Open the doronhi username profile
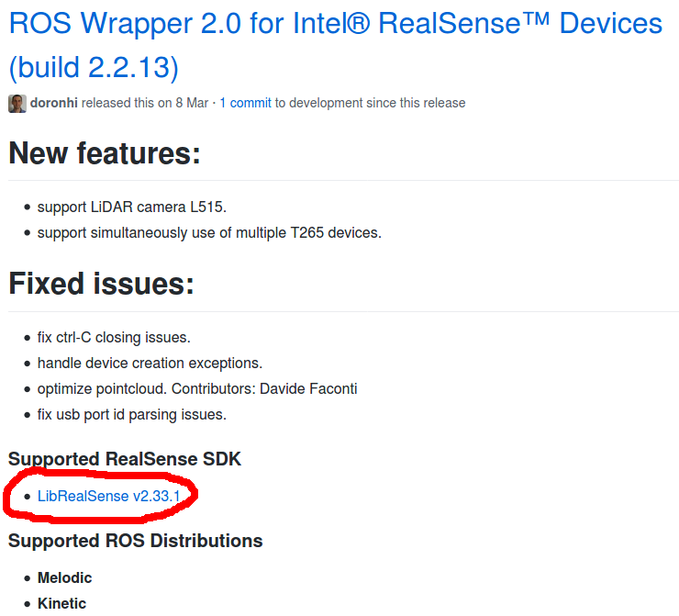 54,103
